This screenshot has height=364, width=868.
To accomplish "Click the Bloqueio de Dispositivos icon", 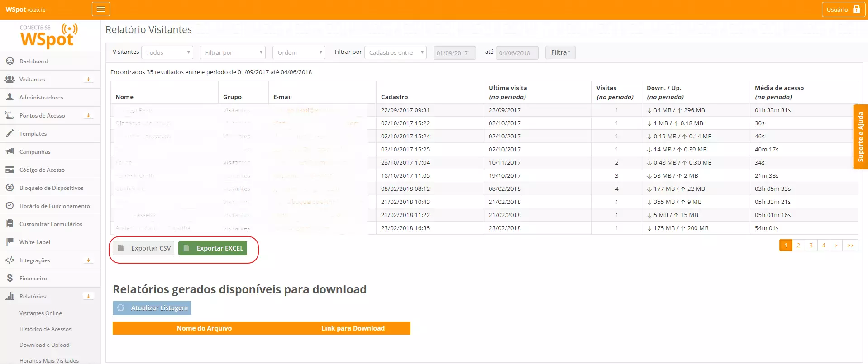I will [10, 188].
